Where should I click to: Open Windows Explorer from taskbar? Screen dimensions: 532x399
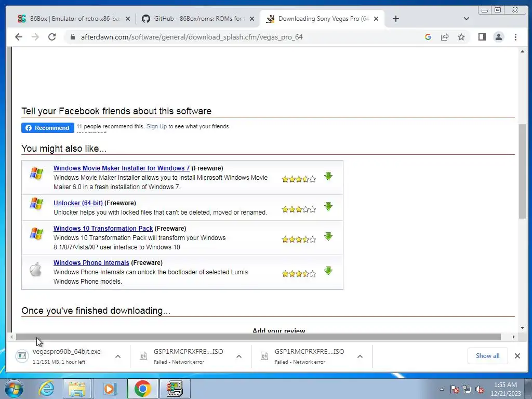pos(77,389)
